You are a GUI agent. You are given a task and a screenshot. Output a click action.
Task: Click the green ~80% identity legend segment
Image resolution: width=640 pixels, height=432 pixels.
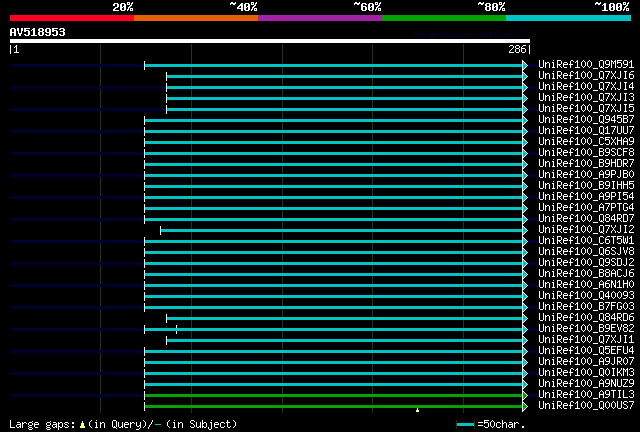[x=444, y=18]
